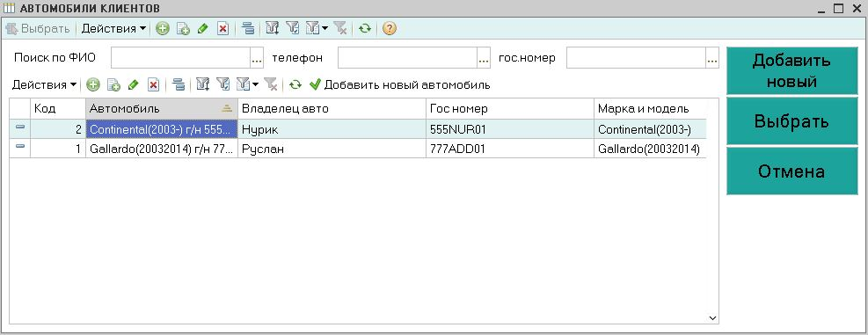Select Gallardo(20032014) in Марка и модель column

click(650, 149)
